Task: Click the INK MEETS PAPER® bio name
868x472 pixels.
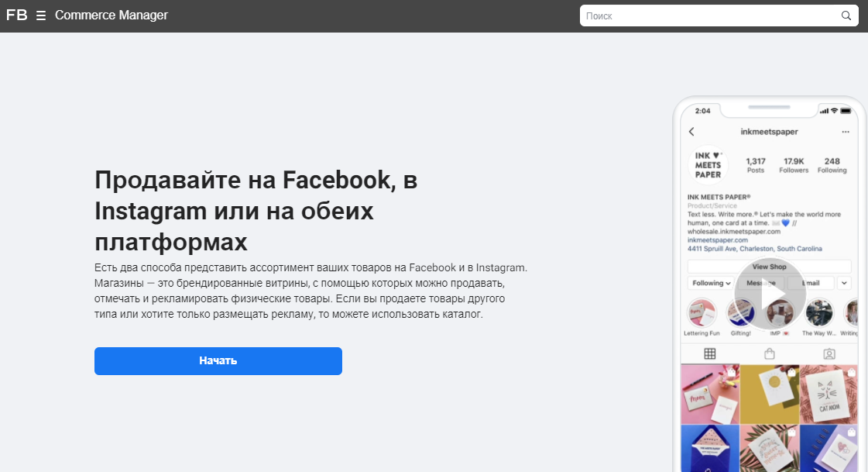Action: click(719, 197)
